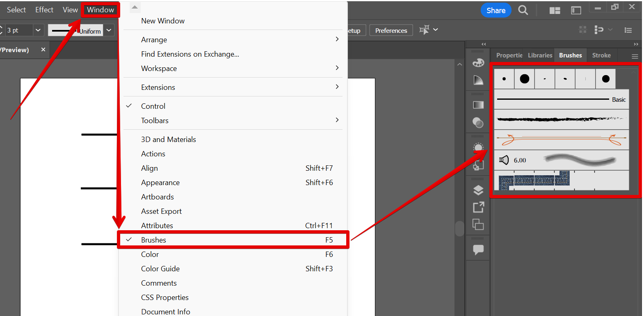
Task: Open the Asset Export panel icon
Action: point(478,207)
